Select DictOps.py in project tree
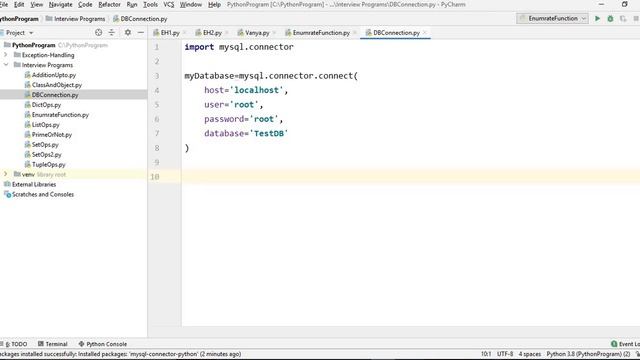This screenshot has height=360, width=640. (46, 105)
